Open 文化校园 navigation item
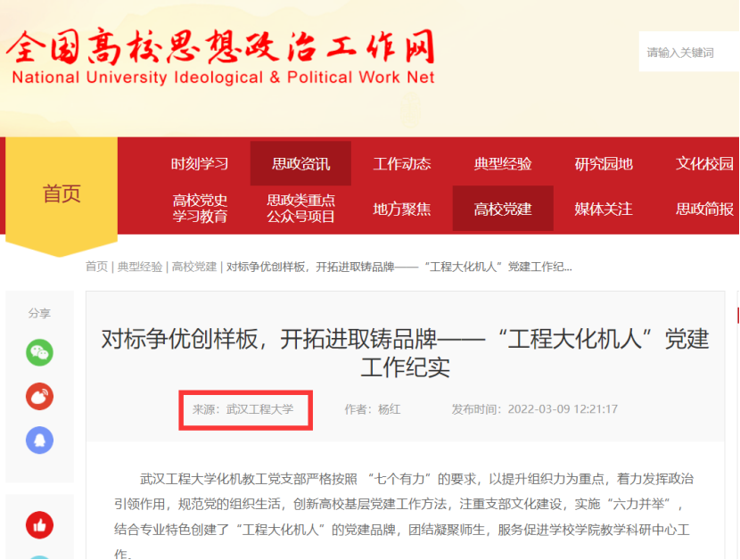 [704, 164]
